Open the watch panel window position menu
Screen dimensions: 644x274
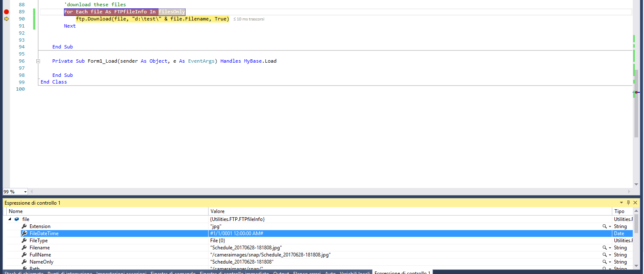point(621,203)
